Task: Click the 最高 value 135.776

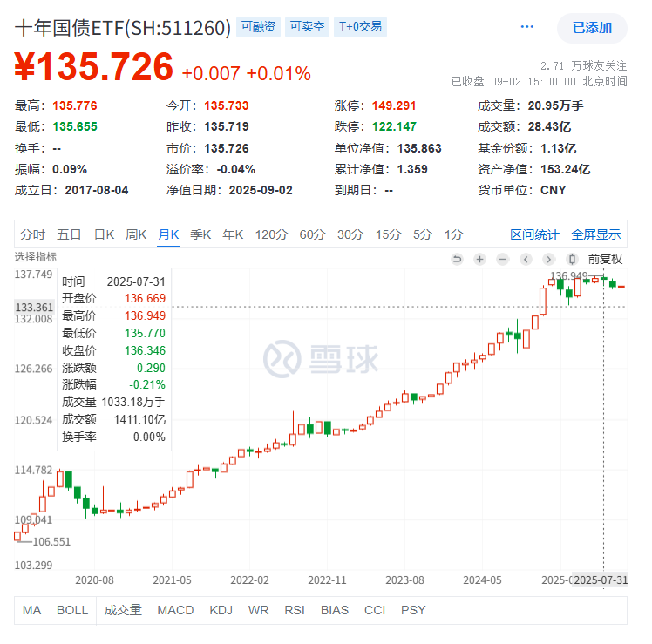Action: tap(75, 105)
